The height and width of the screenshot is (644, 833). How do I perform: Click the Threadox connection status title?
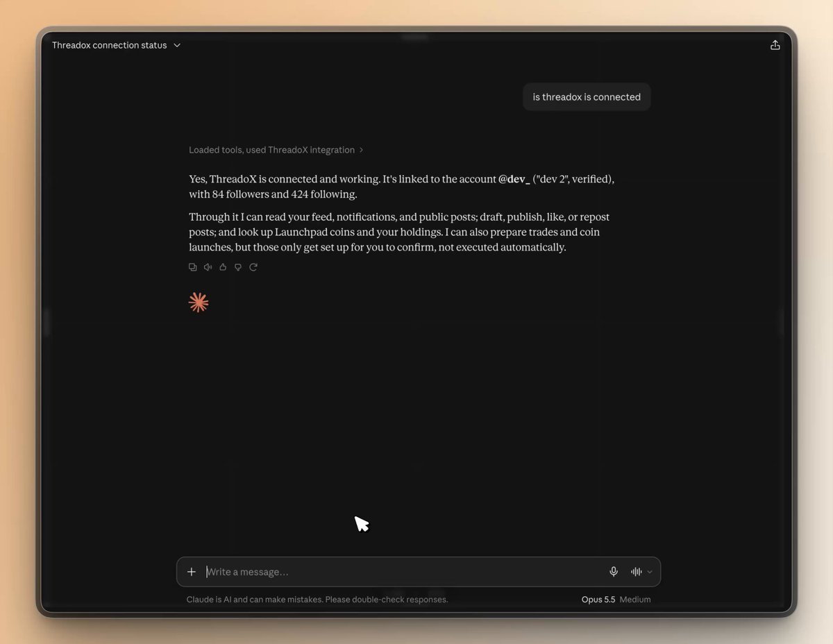tap(110, 45)
